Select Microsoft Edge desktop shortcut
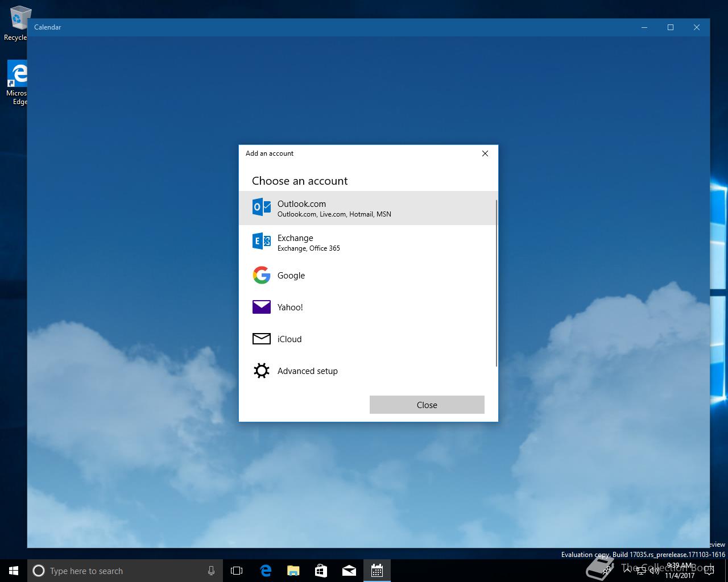728x582 pixels. point(16,83)
